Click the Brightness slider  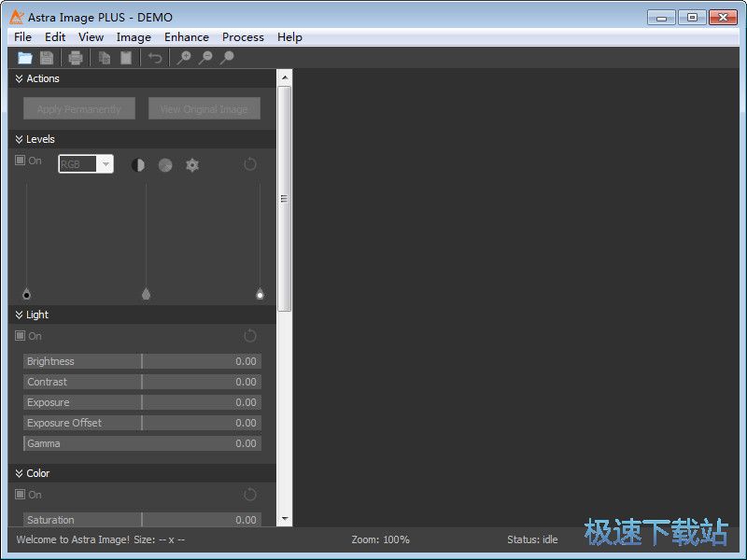point(142,361)
